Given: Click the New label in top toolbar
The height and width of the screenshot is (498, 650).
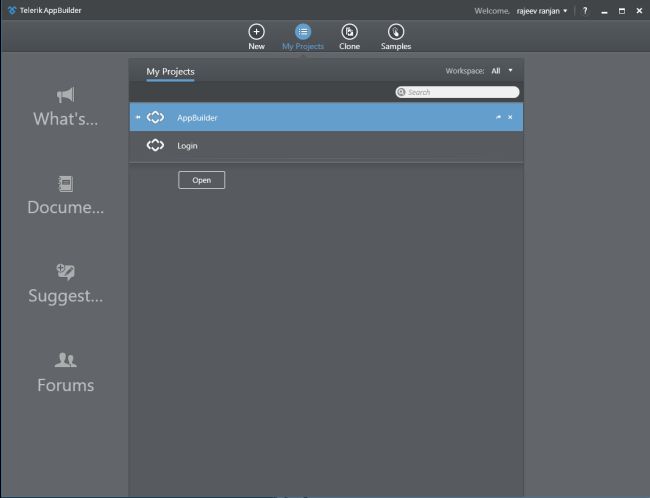Looking at the screenshot, I should click(x=256, y=46).
